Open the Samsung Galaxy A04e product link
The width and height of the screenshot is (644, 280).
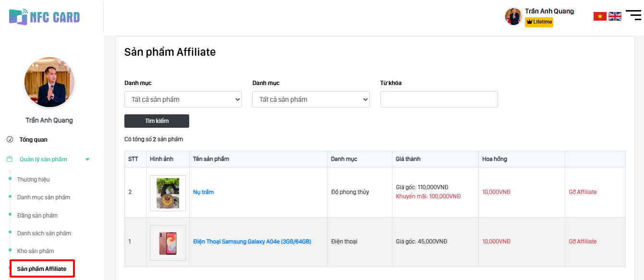coord(252,242)
